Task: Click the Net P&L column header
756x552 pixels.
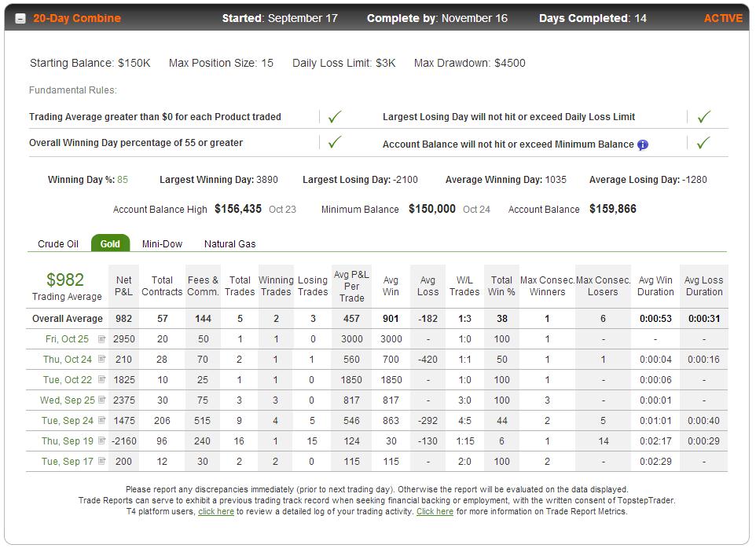Action: (123, 286)
